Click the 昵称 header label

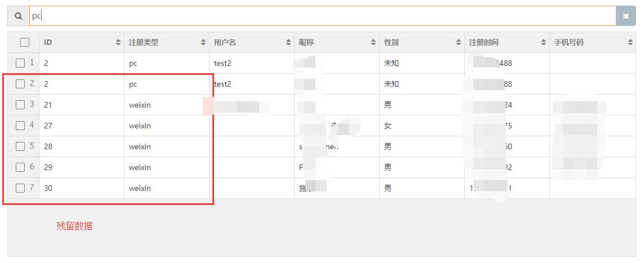307,42
